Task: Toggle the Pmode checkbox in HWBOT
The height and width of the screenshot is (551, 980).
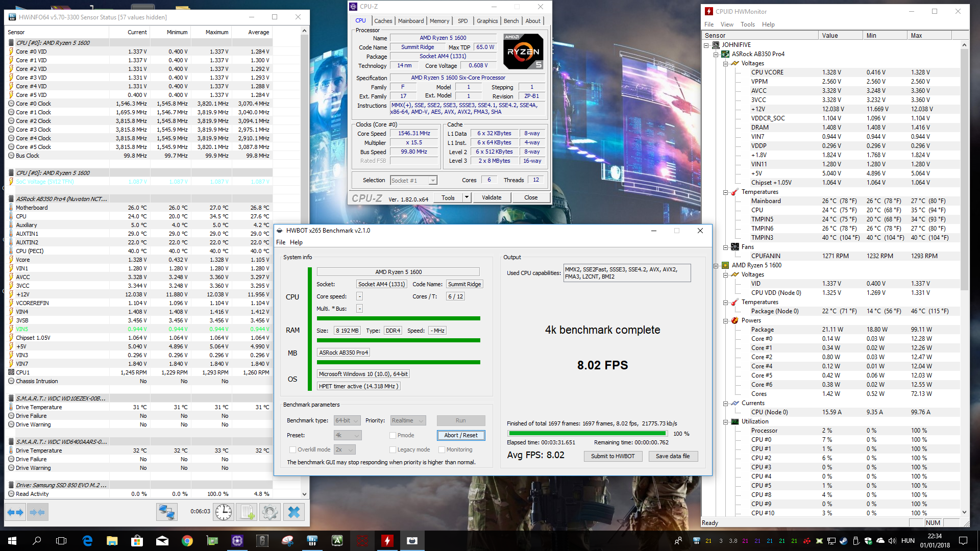Action: click(x=393, y=435)
